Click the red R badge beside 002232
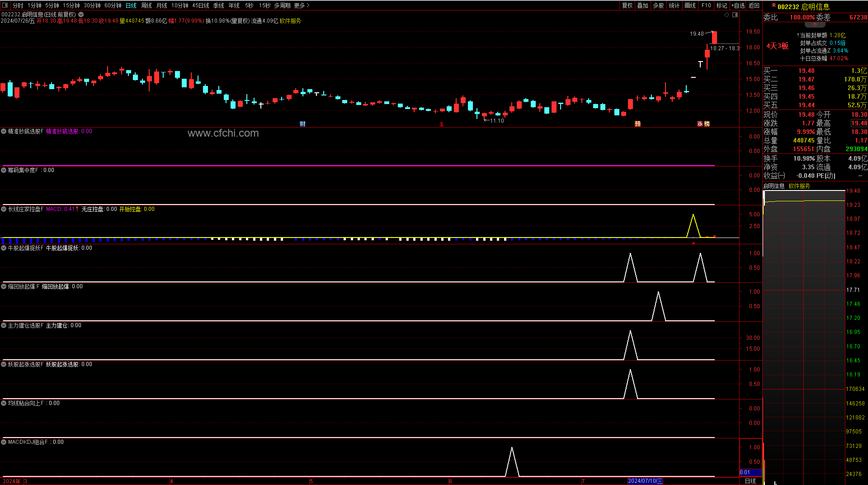Image resolution: width=868 pixels, height=485 pixels. tap(774, 6)
